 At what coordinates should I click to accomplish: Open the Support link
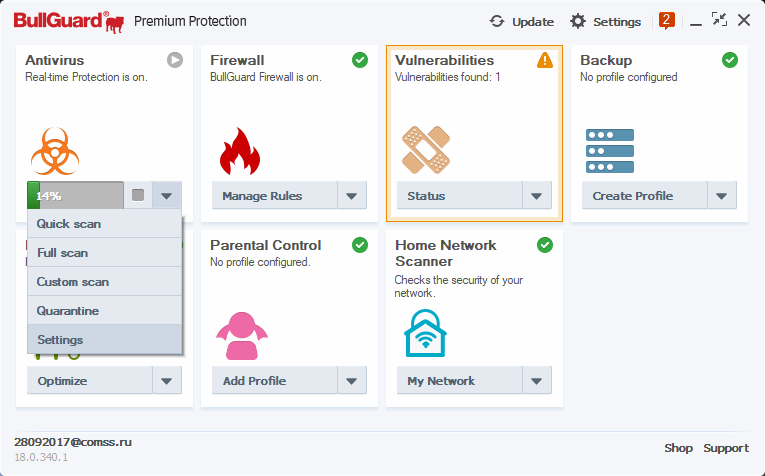pyautogui.click(x=725, y=448)
